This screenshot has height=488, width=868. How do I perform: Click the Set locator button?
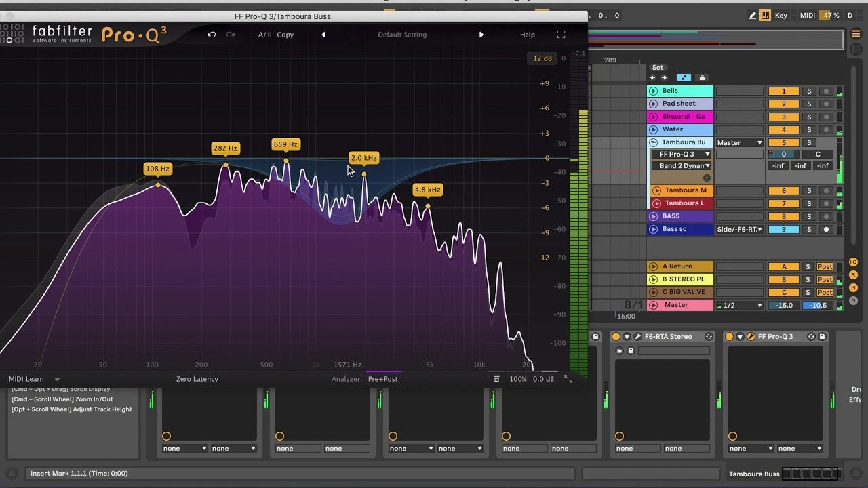coord(658,68)
